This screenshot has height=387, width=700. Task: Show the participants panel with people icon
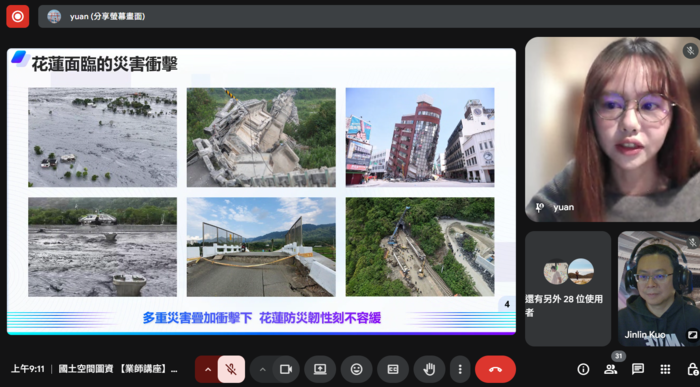[610, 369]
